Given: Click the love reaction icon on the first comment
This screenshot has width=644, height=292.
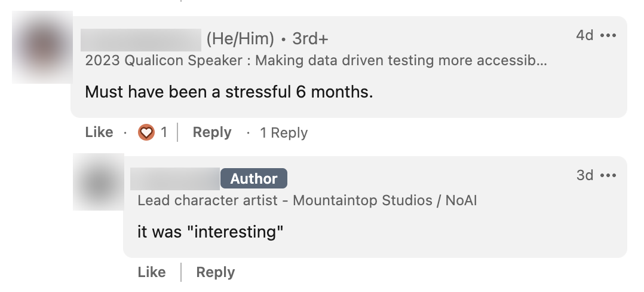Looking at the screenshot, I should coord(146,132).
